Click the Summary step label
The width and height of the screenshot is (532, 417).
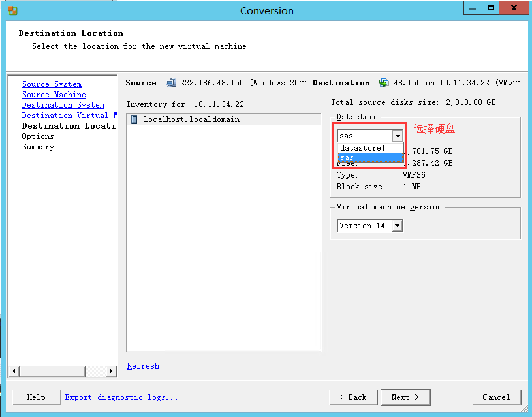tap(39, 147)
